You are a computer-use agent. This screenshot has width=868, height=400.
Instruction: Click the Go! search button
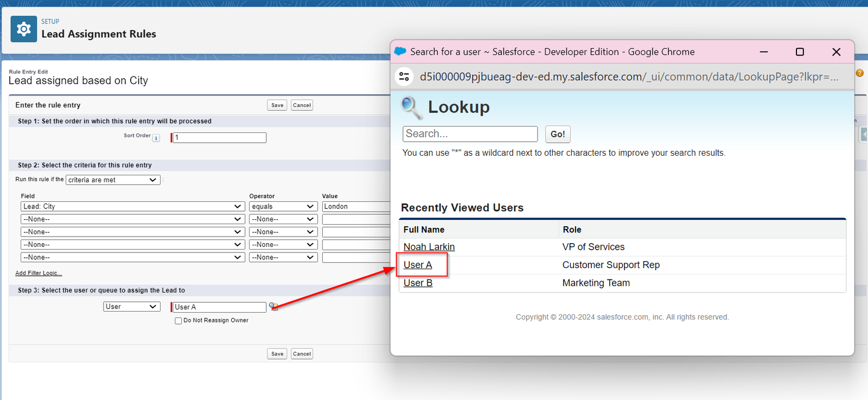point(557,134)
